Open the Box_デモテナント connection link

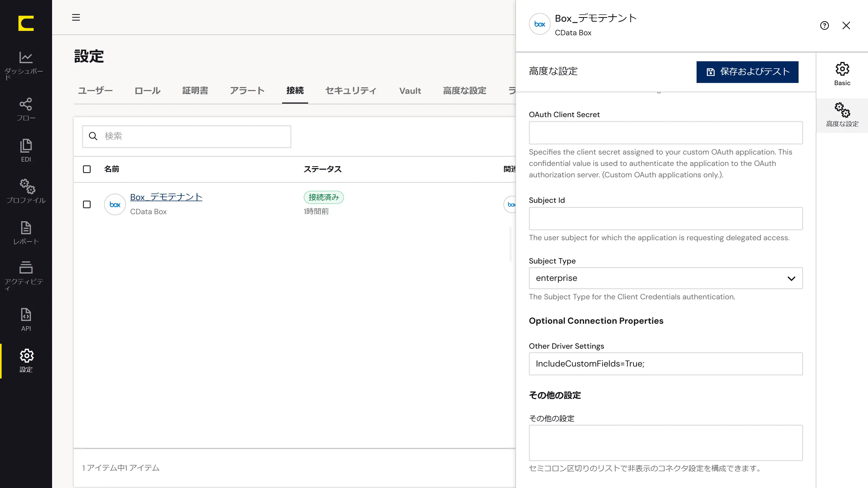click(x=166, y=197)
